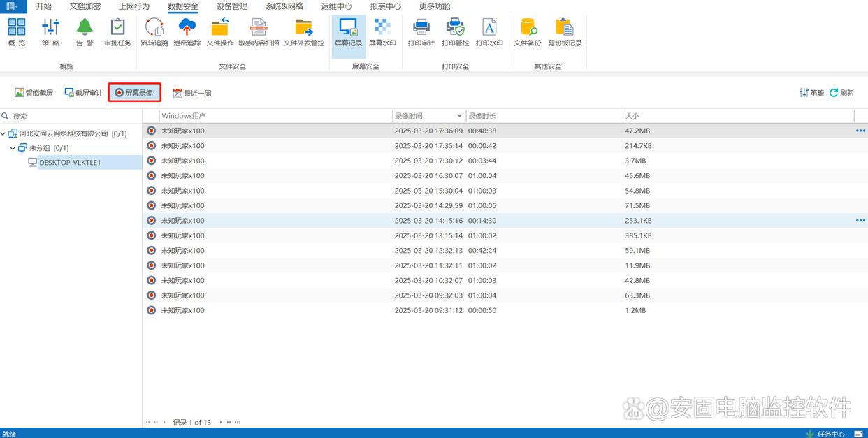Select DESKTOP-VLKTLE1 computer in tree
Viewport: 868px width, 438px height.
click(69, 163)
